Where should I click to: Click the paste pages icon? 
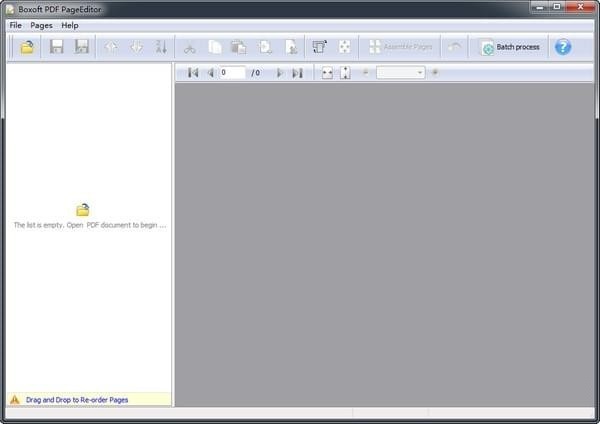pos(238,47)
